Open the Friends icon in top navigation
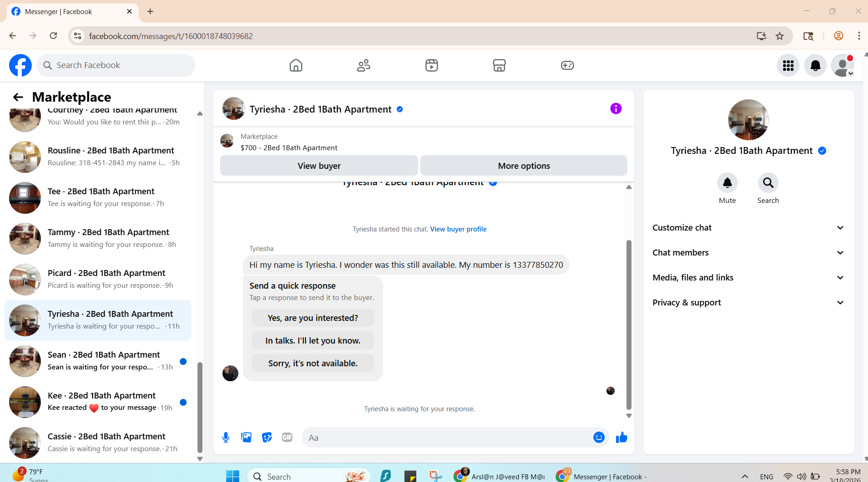Image resolution: width=868 pixels, height=482 pixels. [x=364, y=65]
